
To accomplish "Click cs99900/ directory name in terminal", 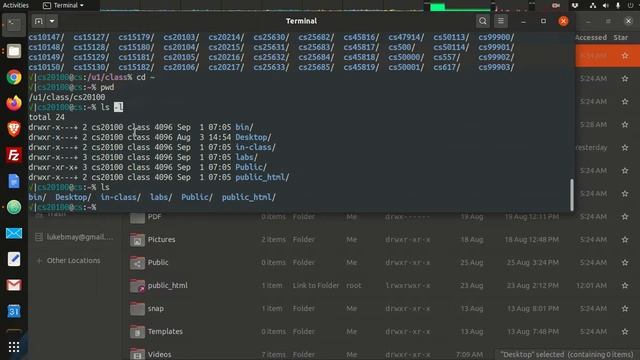I will [x=496, y=38].
